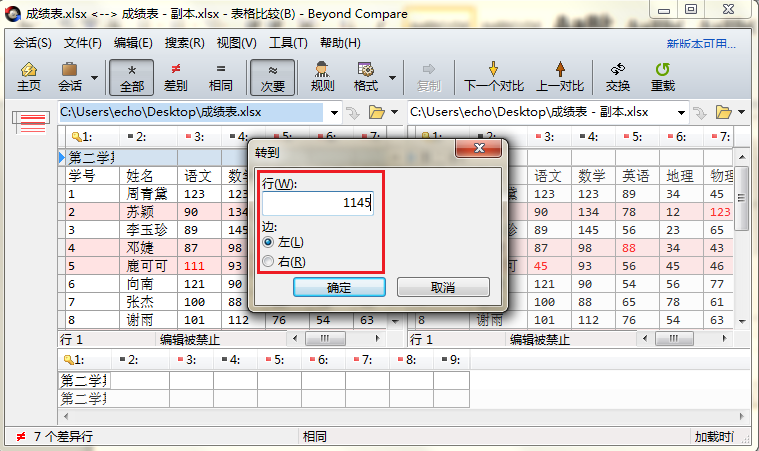
Task: Click the 交换 swap sides icon
Action: tap(618, 77)
